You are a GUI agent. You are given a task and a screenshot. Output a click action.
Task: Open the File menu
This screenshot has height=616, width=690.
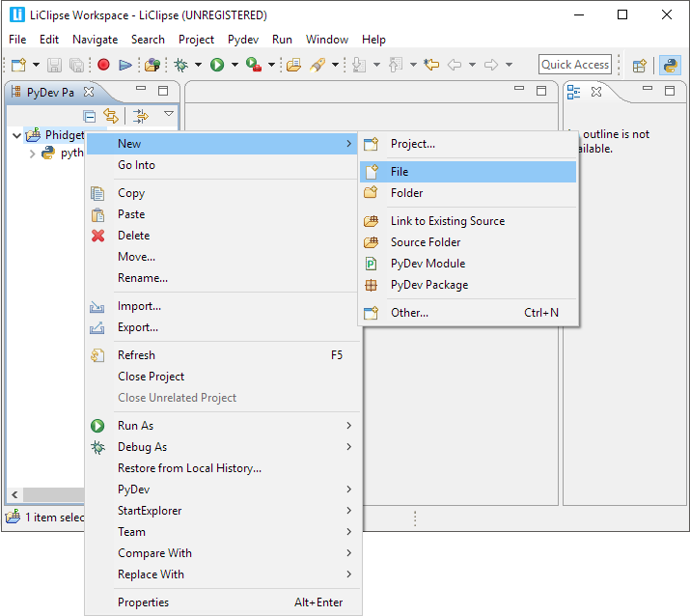[17, 40]
